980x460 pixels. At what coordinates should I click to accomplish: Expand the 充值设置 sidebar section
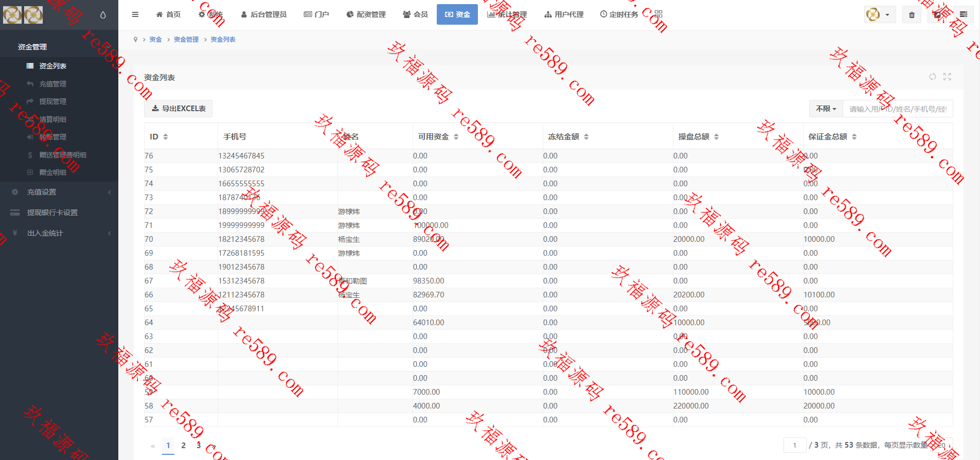pos(59,192)
